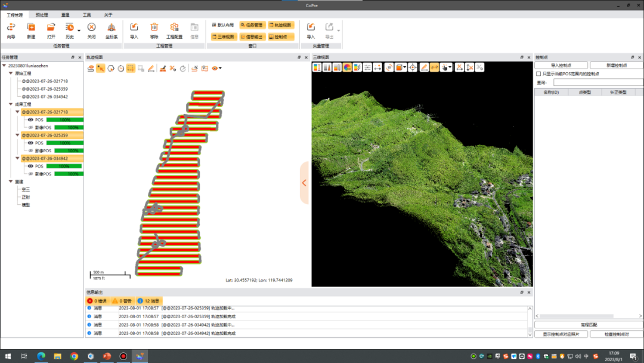Toggle POS visibility eye under @@2023-07-26-034942
The width and height of the screenshot is (644, 363).
30,166
